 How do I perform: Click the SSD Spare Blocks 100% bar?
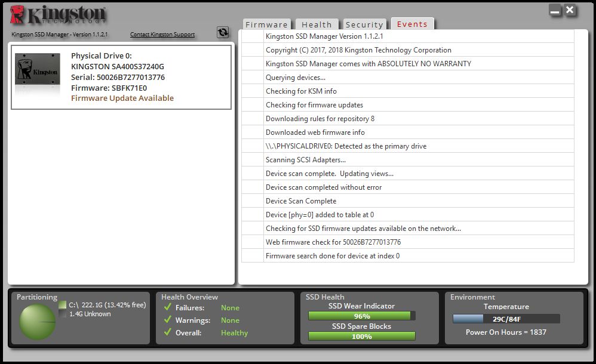[361, 337]
